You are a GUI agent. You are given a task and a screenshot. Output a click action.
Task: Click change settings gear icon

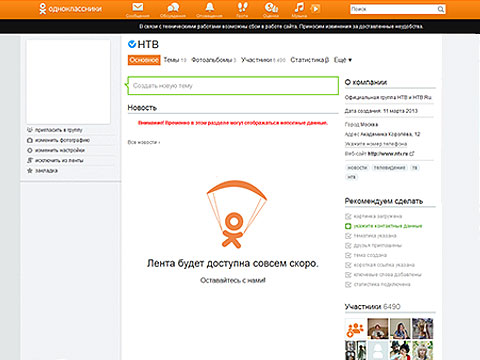[30, 150]
